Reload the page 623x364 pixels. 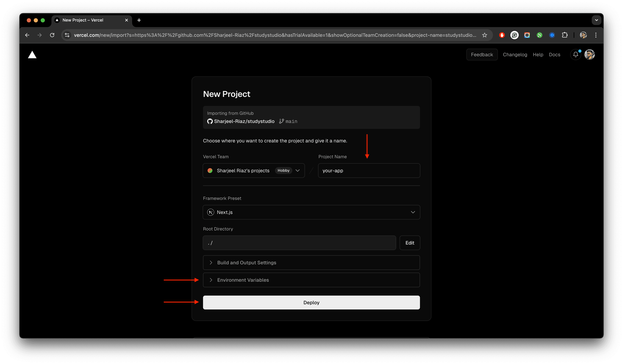(52, 35)
